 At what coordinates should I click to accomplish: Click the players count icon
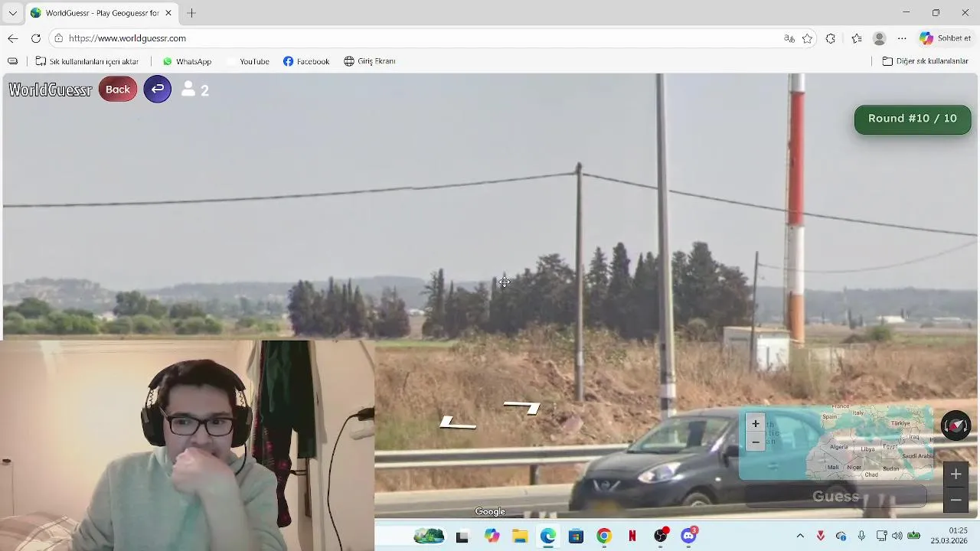(x=188, y=90)
